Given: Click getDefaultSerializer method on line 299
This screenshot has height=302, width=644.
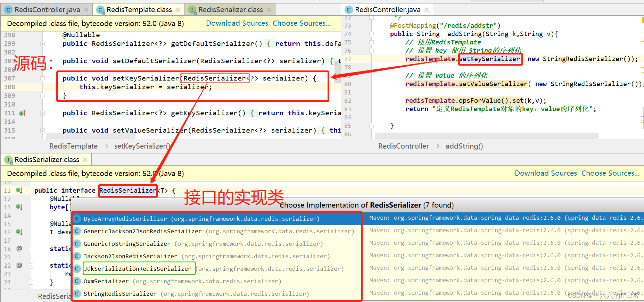Looking at the screenshot, I should (213, 44).
